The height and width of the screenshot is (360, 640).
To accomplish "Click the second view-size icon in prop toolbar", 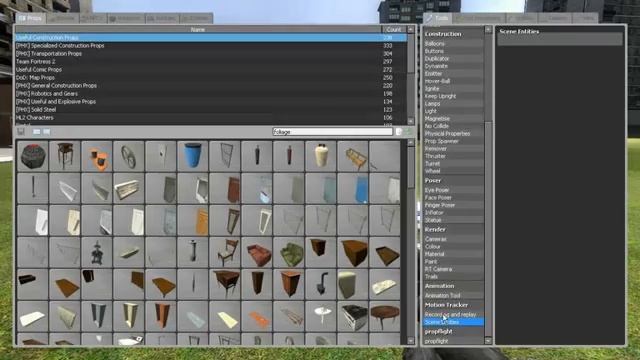I will tap(47, 131).
